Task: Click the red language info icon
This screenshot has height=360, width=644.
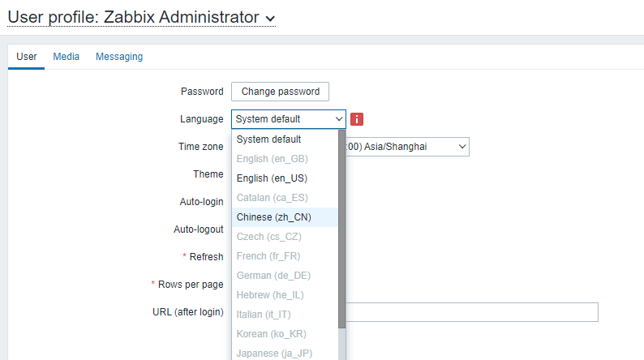Action: [357, 119]
